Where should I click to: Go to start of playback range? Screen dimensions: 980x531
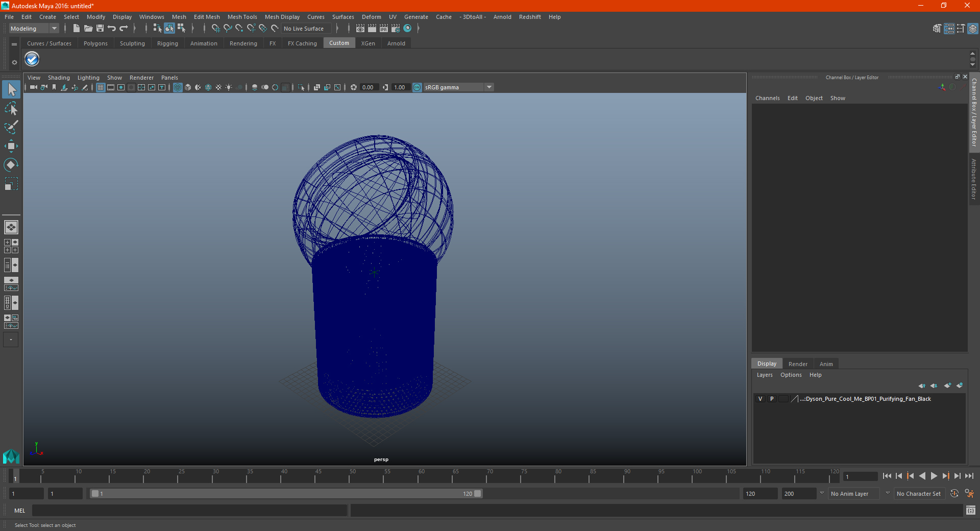tap(887, 476)
